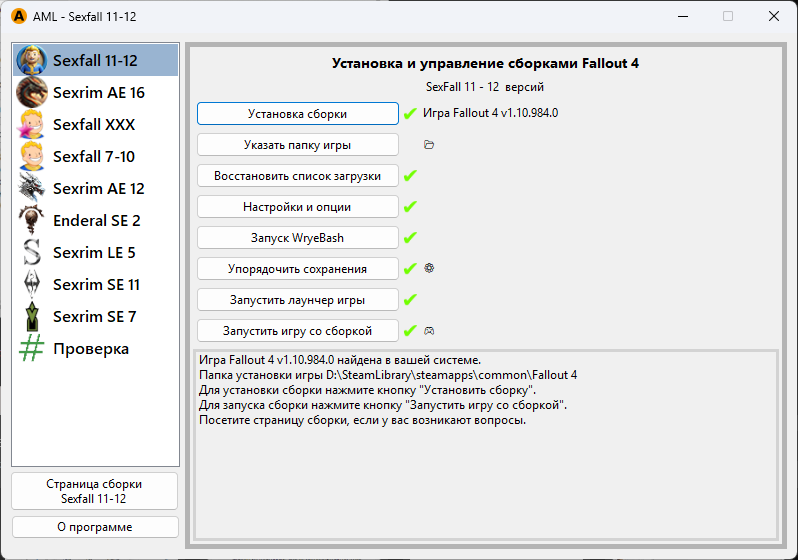Open the Страница сборки Sexfall 11-12 page
Screen dimensions: 798x560
[x=95, y=491]
